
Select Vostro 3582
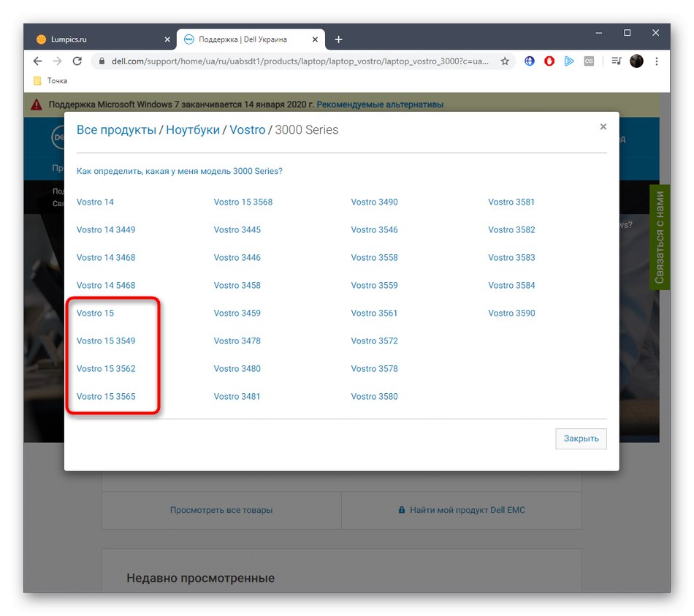coord(511,230)
